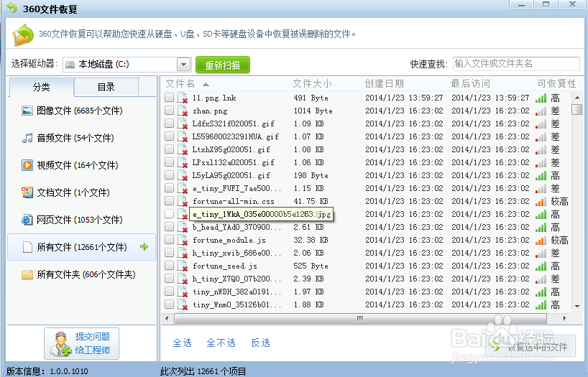The width and height of the screenshot is (588, 377).
Task: Select the document files icon
Action: (x=27, y=192)
